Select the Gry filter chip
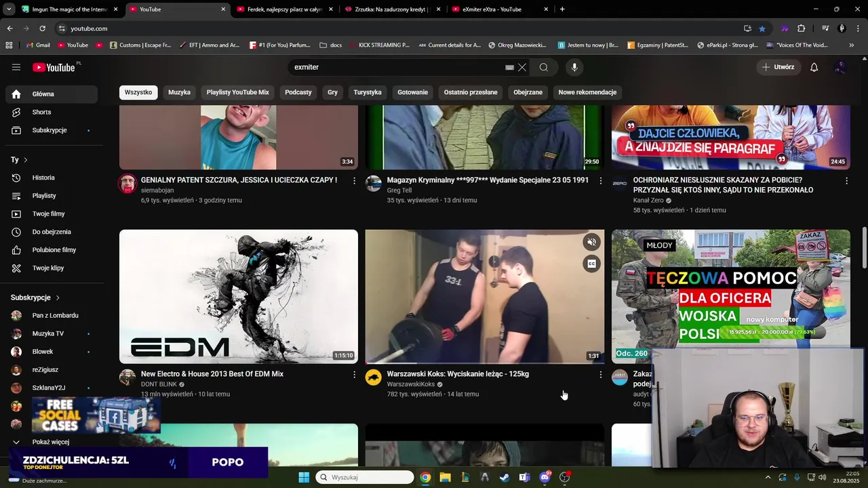This screenshot has height=488, width=868. (332, 92)
